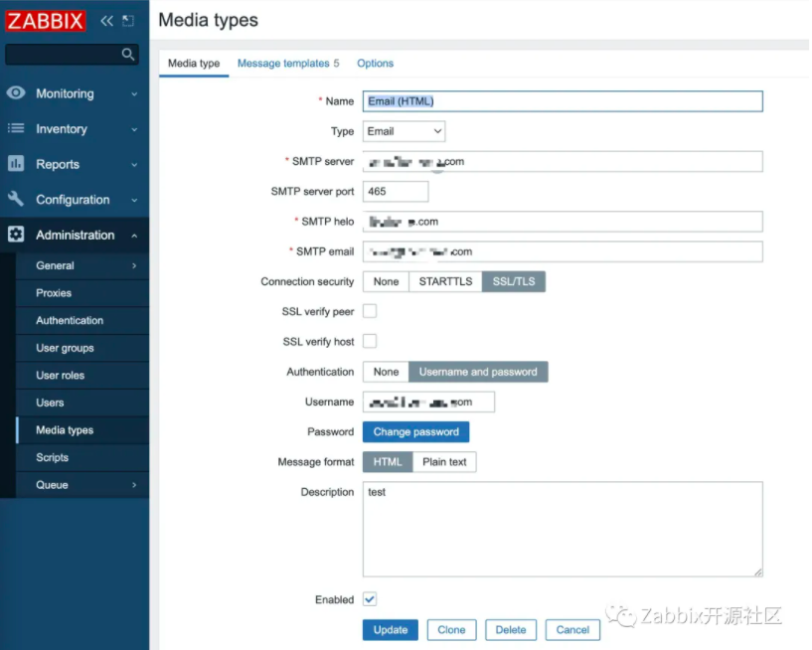Tick the SSL verify peer checkbox
Image resolution: width=812 pixels, height=650 pixels.
(370, 311)
